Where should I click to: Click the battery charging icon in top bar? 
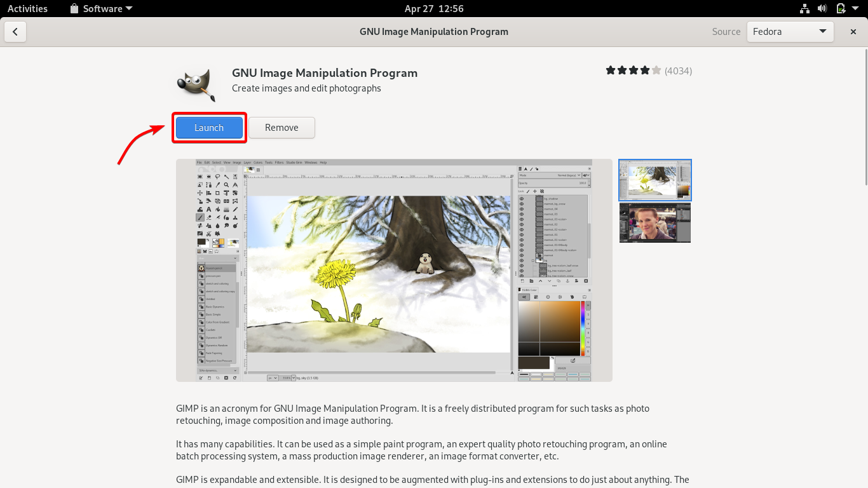840,8
